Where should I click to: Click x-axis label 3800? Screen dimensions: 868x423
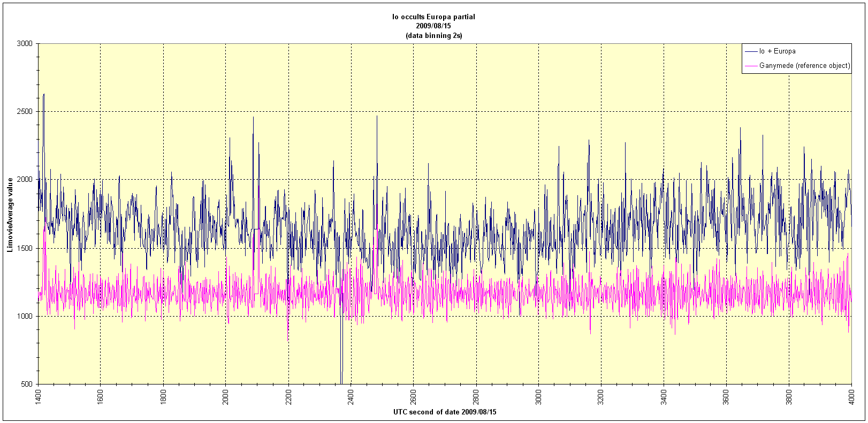click(x=789, y=396)
